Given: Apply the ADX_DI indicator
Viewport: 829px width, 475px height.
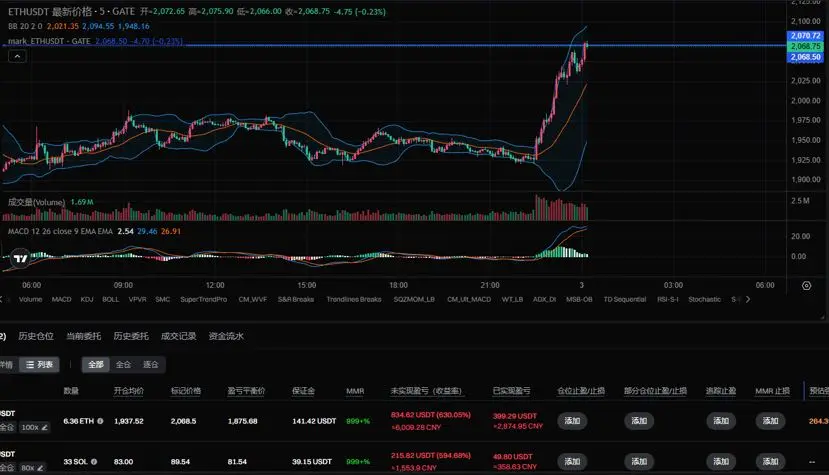Looking at the screenshot, I should 545,299.
